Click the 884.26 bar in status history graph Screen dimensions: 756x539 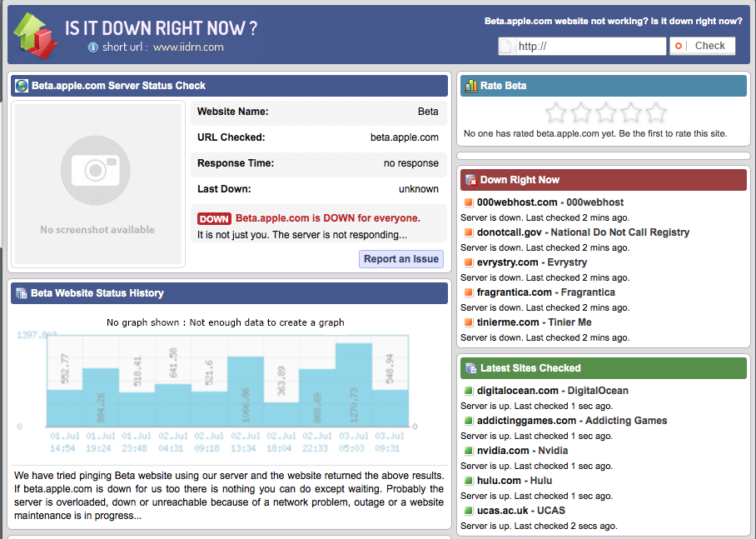point(101,397)
